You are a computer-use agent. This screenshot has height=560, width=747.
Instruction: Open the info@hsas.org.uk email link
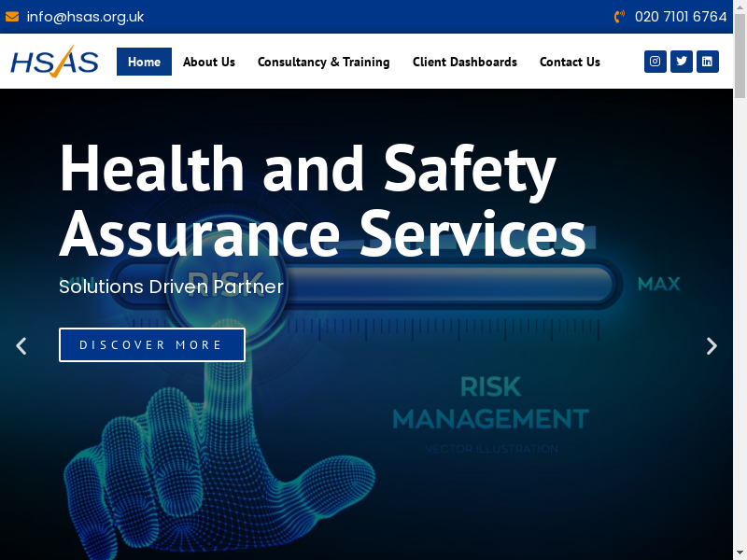click(85, 17)
